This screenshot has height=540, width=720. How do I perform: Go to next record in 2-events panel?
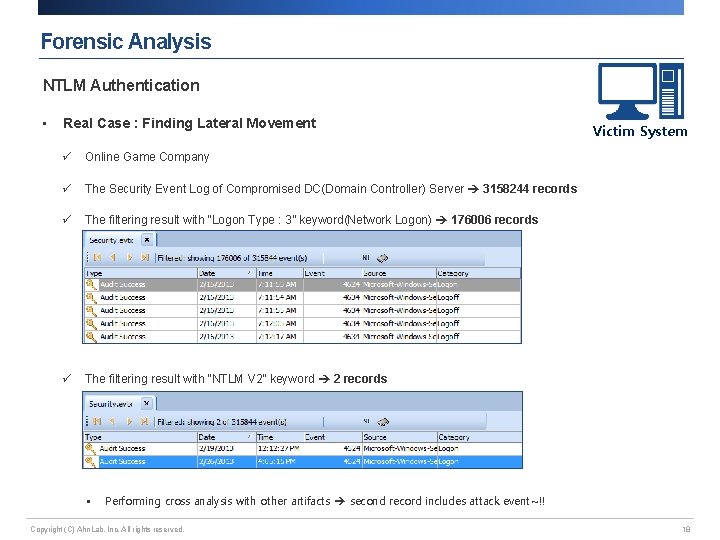coord(129,421)
